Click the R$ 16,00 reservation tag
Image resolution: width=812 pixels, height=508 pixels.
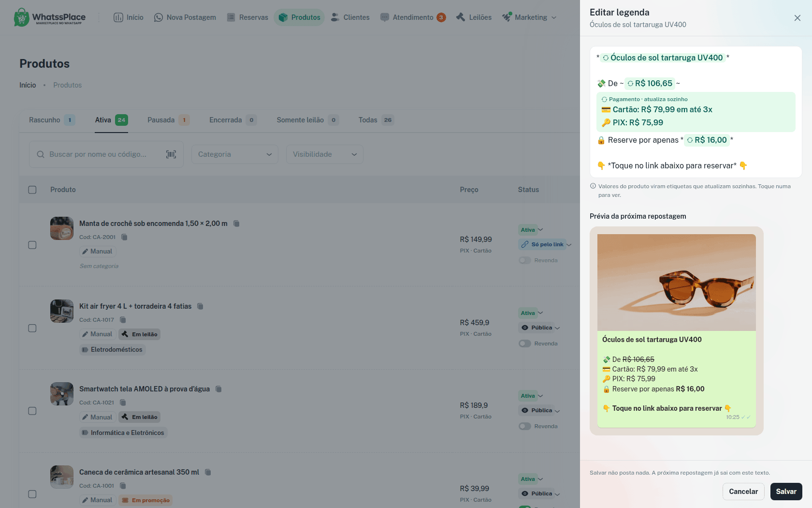[x=707, y=140]
